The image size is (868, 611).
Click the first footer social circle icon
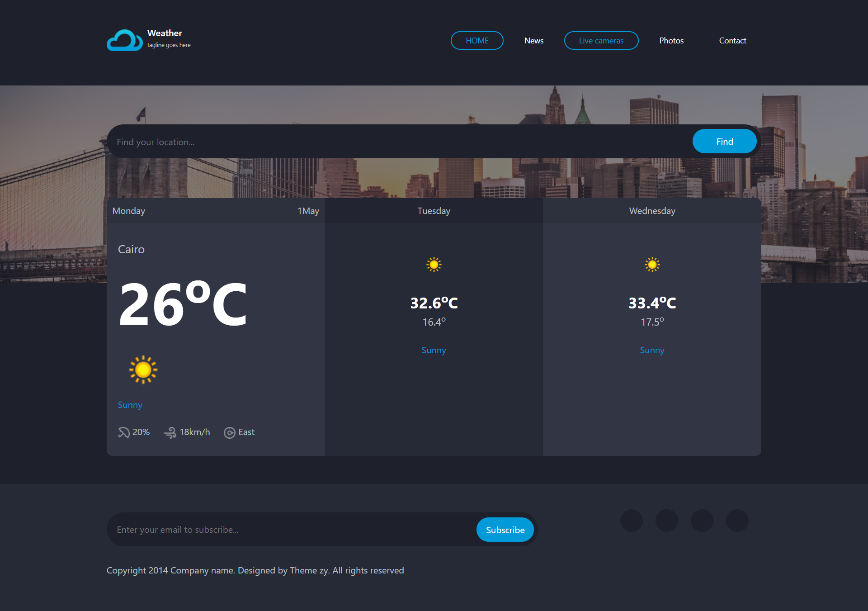632,521
